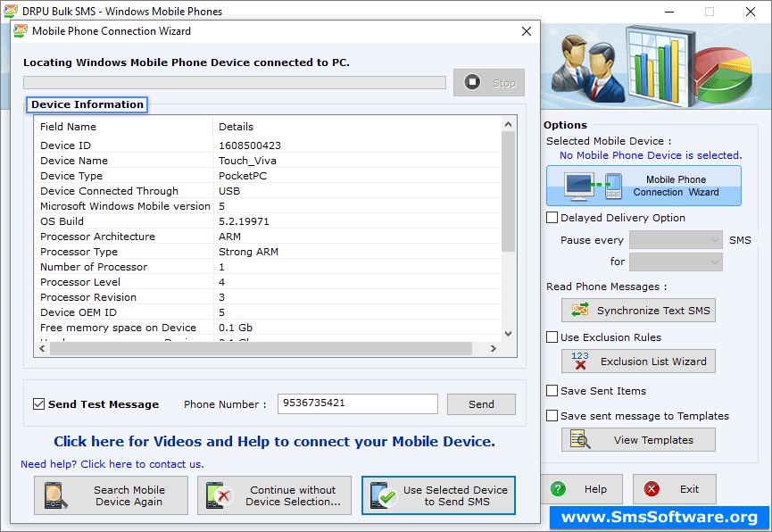Open the Pause every dropdown
The height and width of the screenshot is (532, 772).
pos(676,240)
